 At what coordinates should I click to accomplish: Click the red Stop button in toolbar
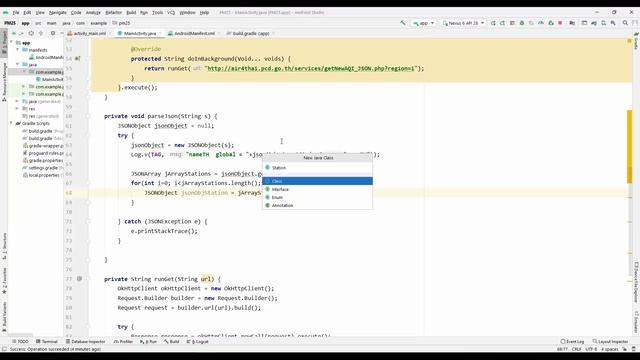click(x=560, y=23)
